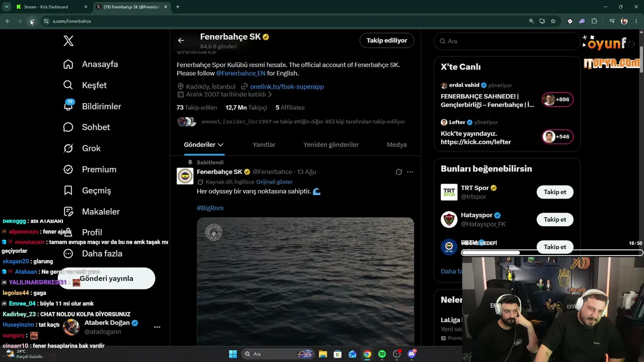Click the X logo in the sidebar
Viewport: 644px width, 362px height.
68,41
